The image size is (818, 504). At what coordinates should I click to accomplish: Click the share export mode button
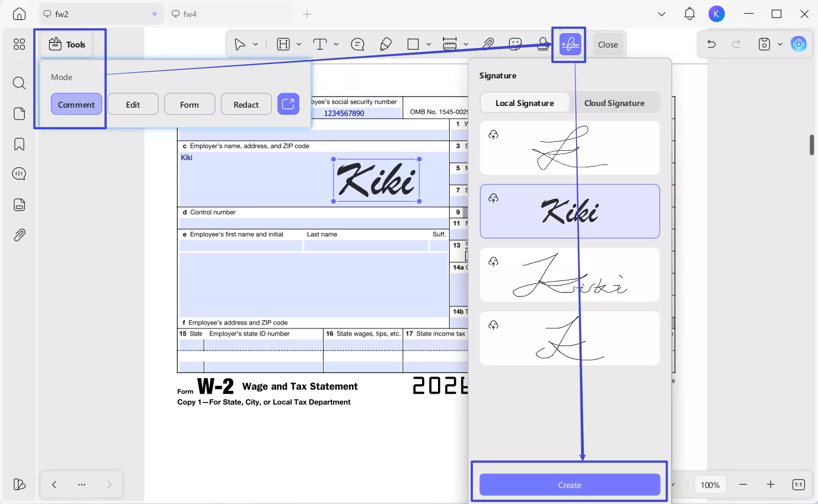click(x=288, y=104)
